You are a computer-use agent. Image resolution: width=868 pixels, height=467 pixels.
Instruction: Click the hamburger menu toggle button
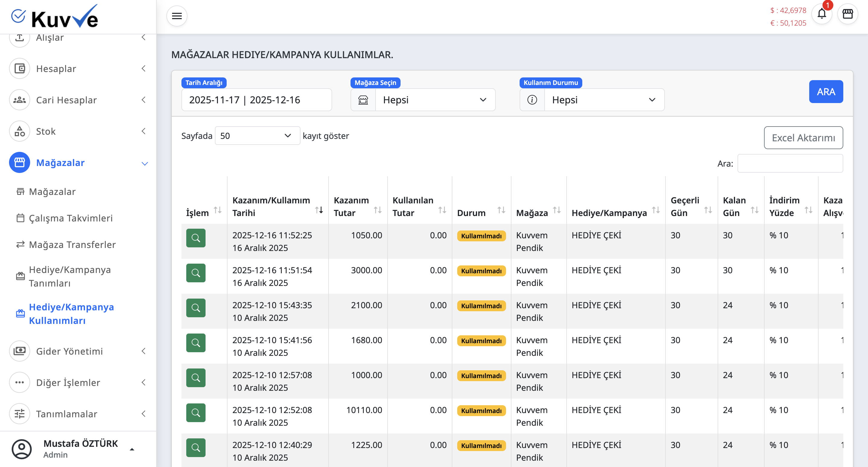click(x=177, y=16)
